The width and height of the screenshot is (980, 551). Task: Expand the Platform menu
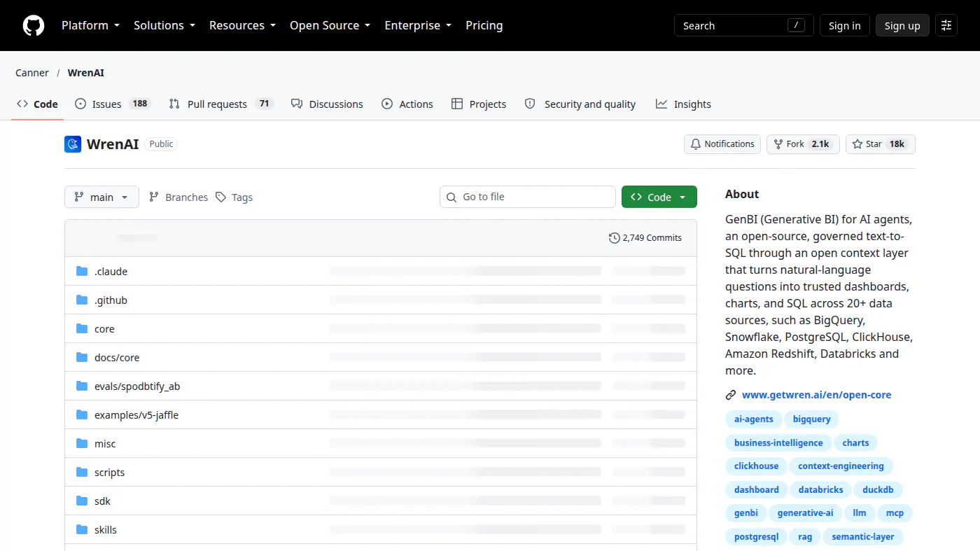[x=90, y=25]
